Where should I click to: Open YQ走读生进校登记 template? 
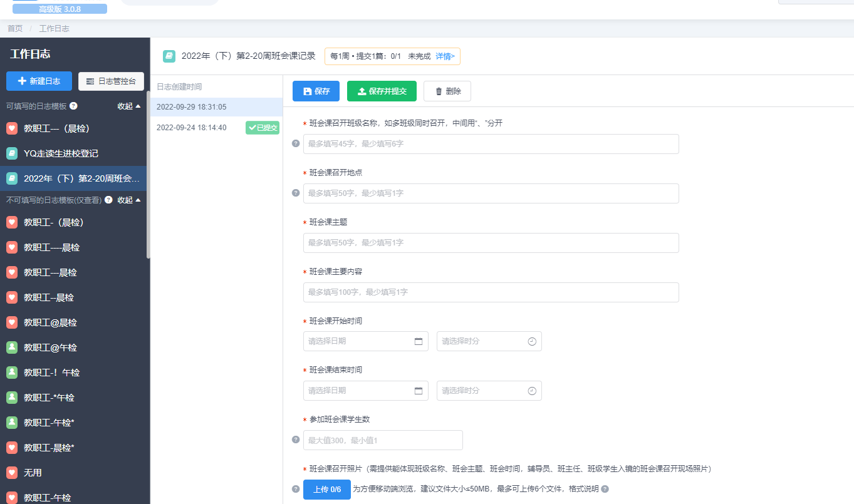tap(73, 153)
